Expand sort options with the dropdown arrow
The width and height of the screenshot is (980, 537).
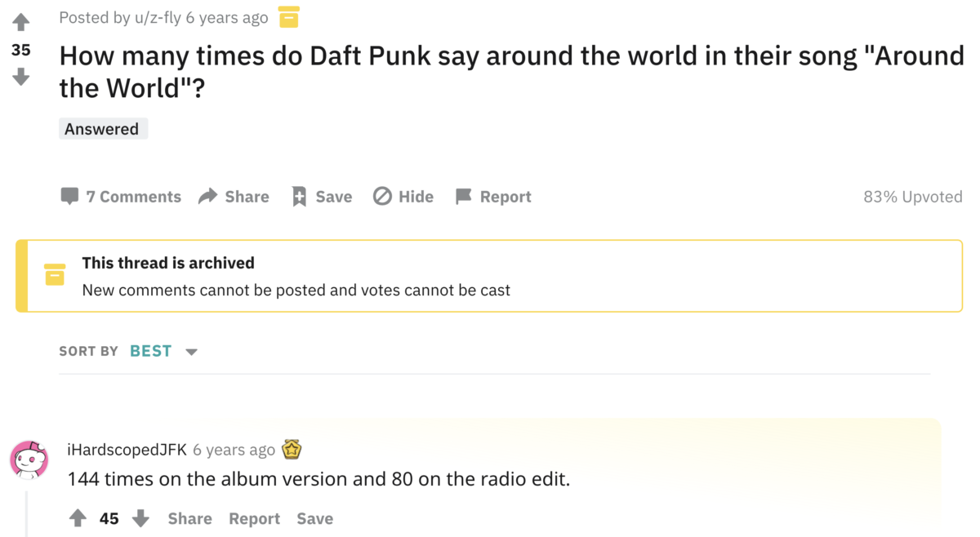coord(191,352)
